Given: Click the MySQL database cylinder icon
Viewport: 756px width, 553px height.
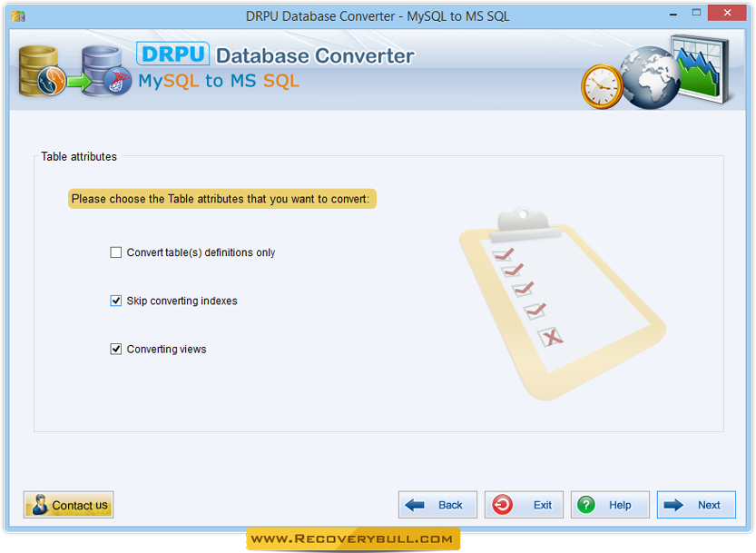Looking at the screenshot, I should click(x=42, y=71).
